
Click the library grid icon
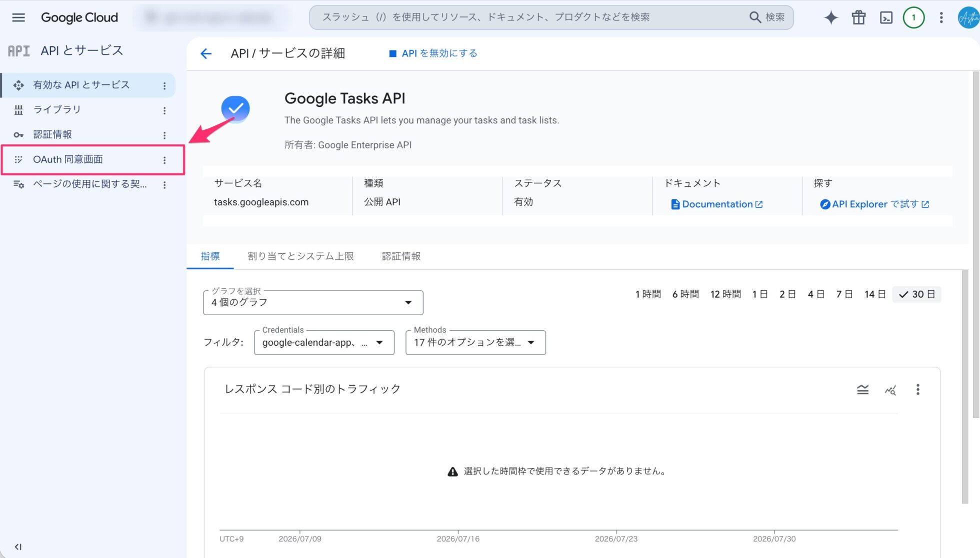click(18, 110)
